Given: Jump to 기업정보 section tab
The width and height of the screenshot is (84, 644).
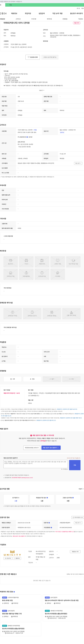Looking at the screenshot, I should (80, 19).
